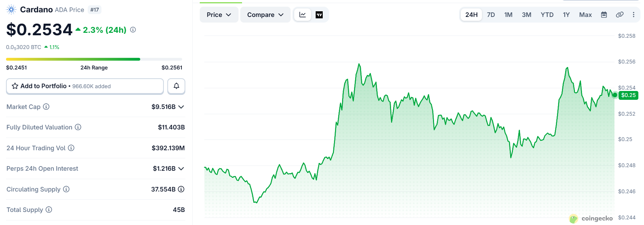Screen dimensions: 644x225
Task: Click the BTC price value text
Action: [24, 47]
